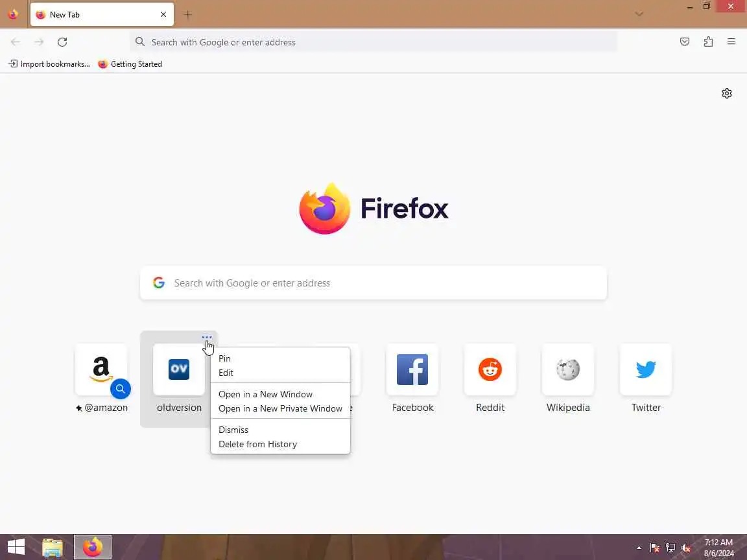Screen dimensions: 747x560
Task: Open the Extensions puzzle icon
Action: click(708, 42)
